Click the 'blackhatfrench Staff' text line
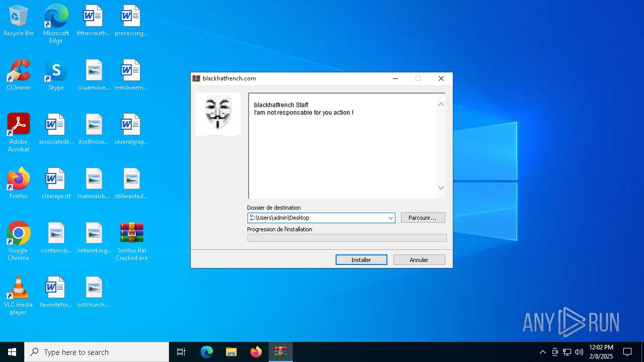 (x=281, y=105)
